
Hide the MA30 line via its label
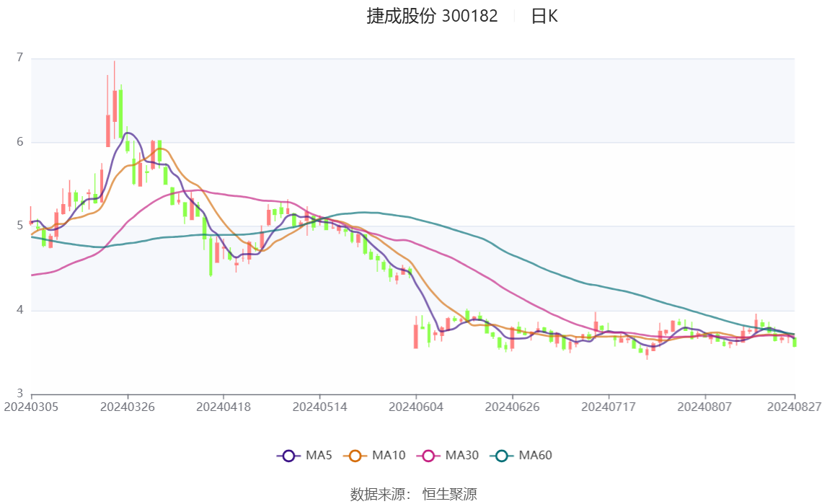462,456
